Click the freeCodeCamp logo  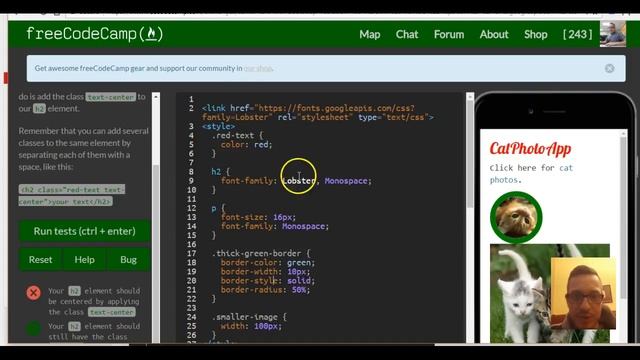[94, 34]
